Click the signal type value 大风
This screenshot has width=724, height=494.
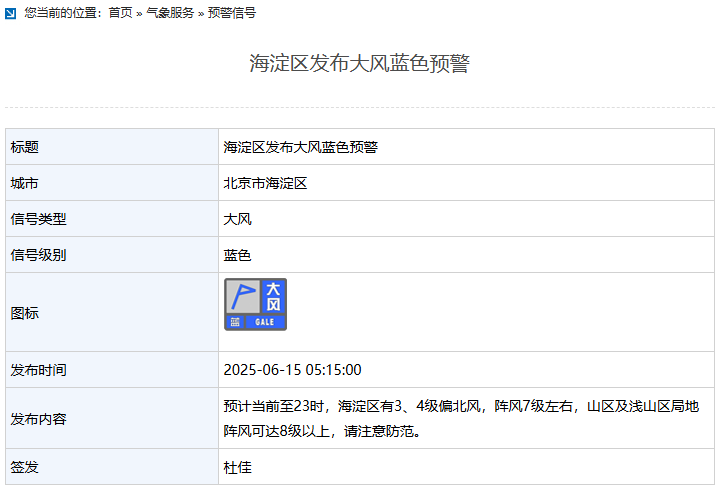238,219
